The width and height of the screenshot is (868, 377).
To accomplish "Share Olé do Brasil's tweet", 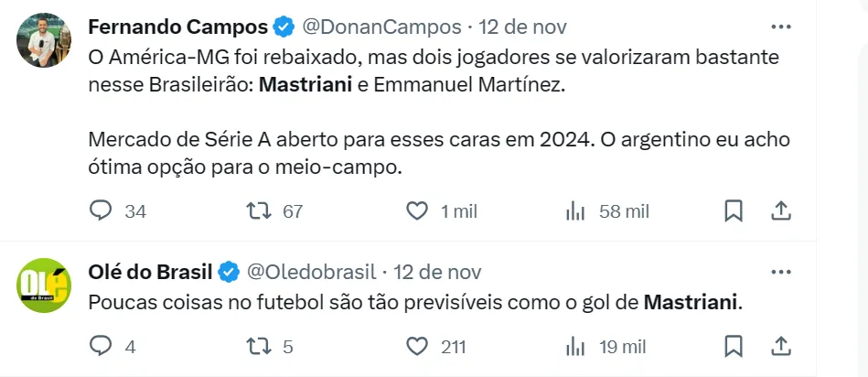I will (781, 347).
